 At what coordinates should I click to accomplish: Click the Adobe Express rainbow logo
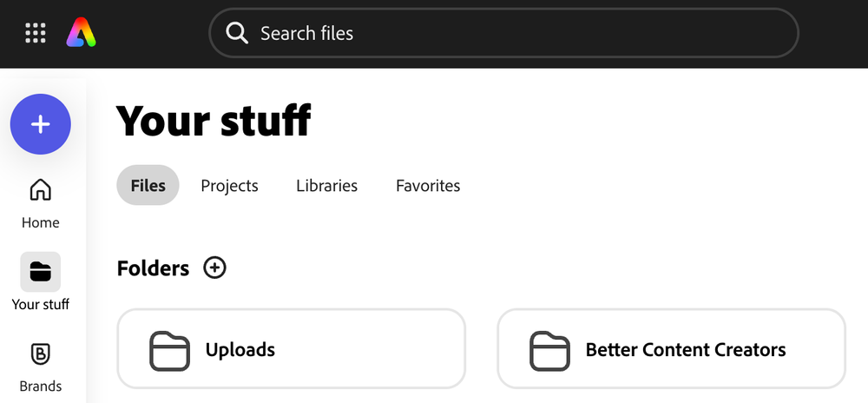[x=82, y=32]
